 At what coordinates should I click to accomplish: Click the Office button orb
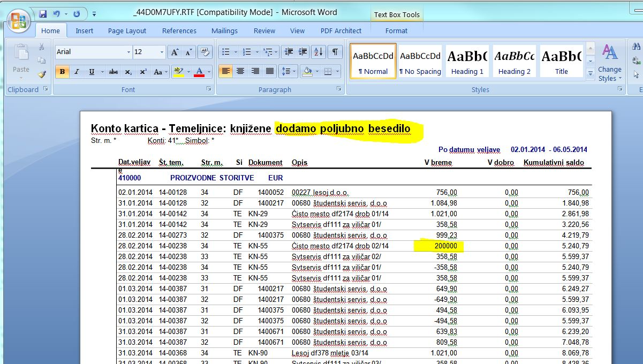point(18,21)
